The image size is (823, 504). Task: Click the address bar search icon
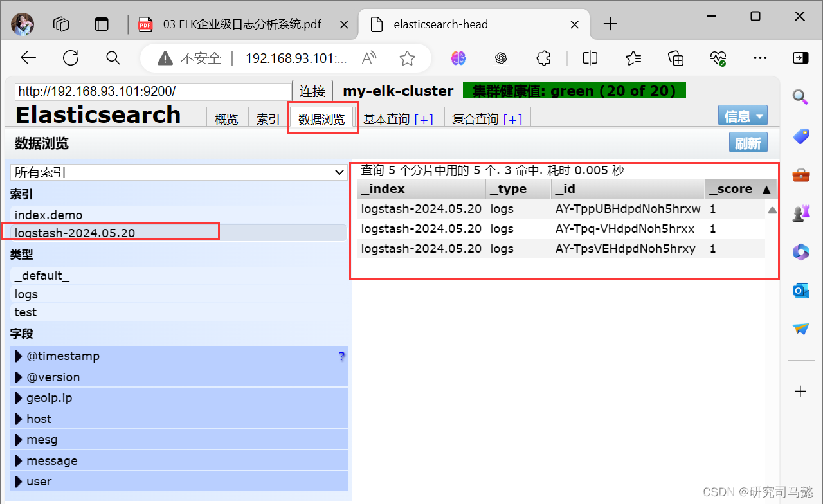[113, 59]
